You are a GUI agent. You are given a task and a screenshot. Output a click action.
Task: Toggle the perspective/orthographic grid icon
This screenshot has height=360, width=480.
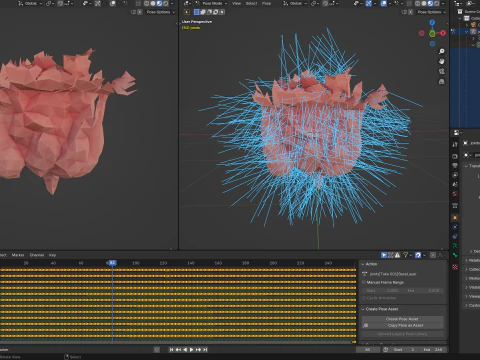click(x=442, y=81)
